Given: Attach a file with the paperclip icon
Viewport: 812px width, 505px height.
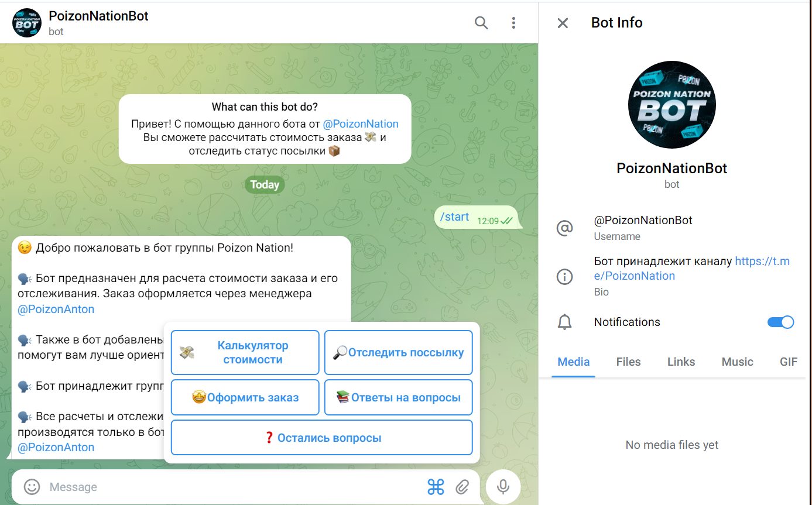Looking at the screenshot, I should tap(462, 487).
